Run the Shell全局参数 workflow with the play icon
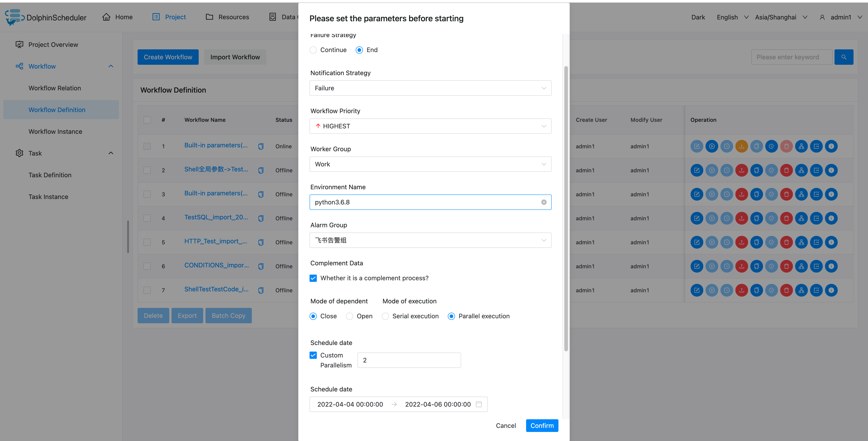Image resolution: width=868 pixels, height=441 pixels. [x=712, y=170]
